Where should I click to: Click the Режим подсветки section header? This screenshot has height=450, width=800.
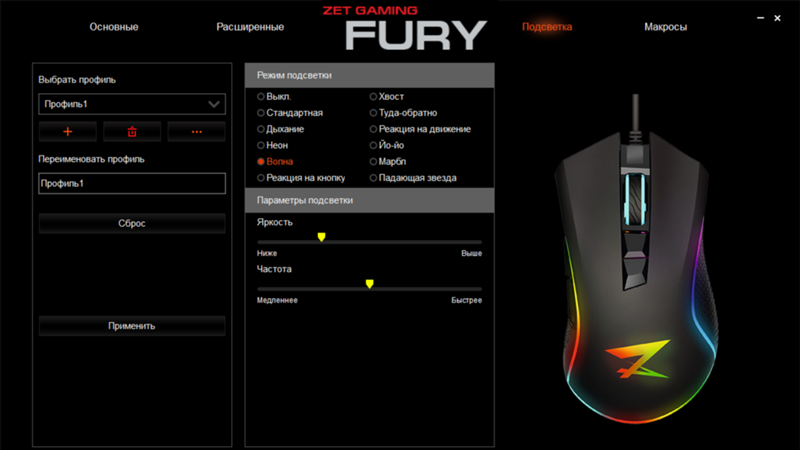pos(369,76)
